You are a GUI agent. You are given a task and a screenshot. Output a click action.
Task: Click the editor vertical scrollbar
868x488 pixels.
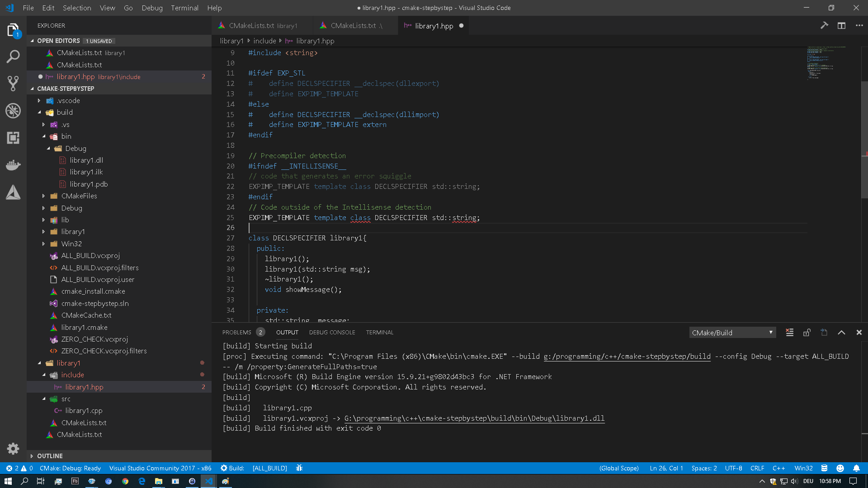coord(864,140)
